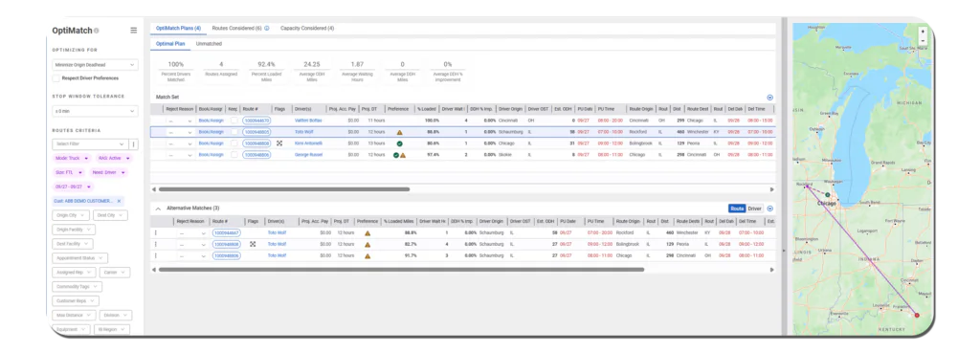Image resolution: width=980 pixels, height=352 pixels.
Task: Click right arrow of Match Set scrollbar
Action: point(771,189)
